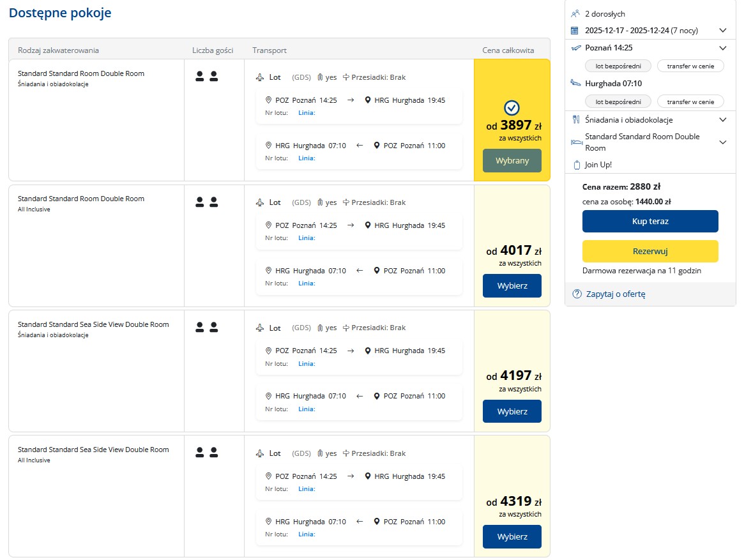The height and width of the screenshot is (560, 744).
Task: Click the 'Cena całkowita' column header
Action: click(x=508, y=50)
